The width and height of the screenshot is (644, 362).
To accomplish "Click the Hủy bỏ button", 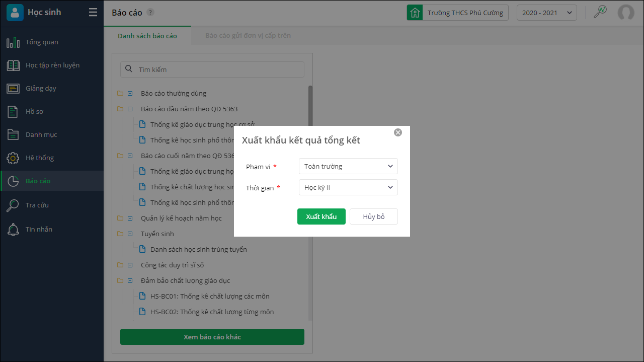I will point(374,216).
